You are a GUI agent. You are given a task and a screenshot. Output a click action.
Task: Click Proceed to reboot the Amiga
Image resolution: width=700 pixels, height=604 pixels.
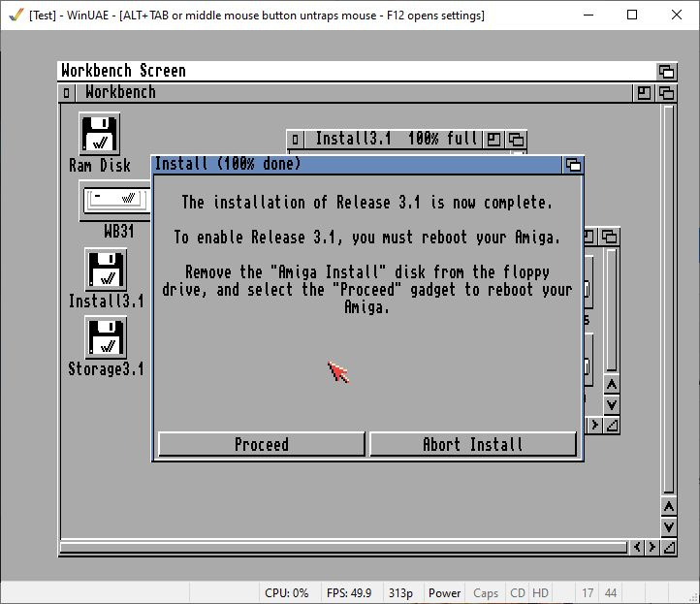click(262, 444)
